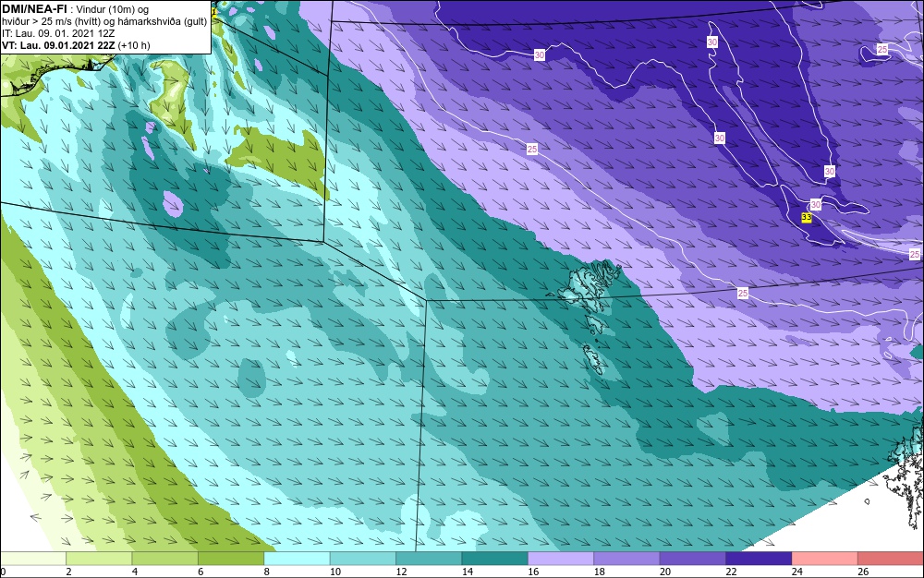
Task: Click the legend tick label "20"
Action: 665,572
